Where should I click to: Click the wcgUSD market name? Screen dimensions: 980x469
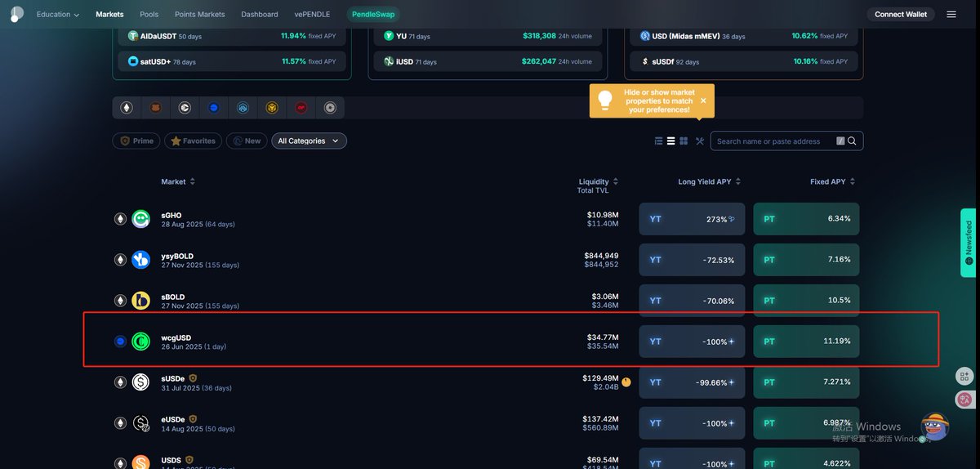point(176,337)
